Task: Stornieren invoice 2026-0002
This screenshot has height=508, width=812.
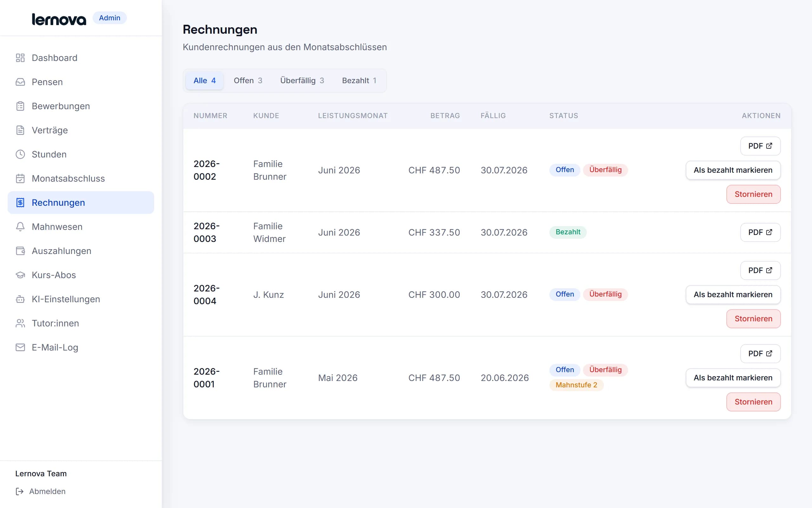Action: [x=753, y=194]
